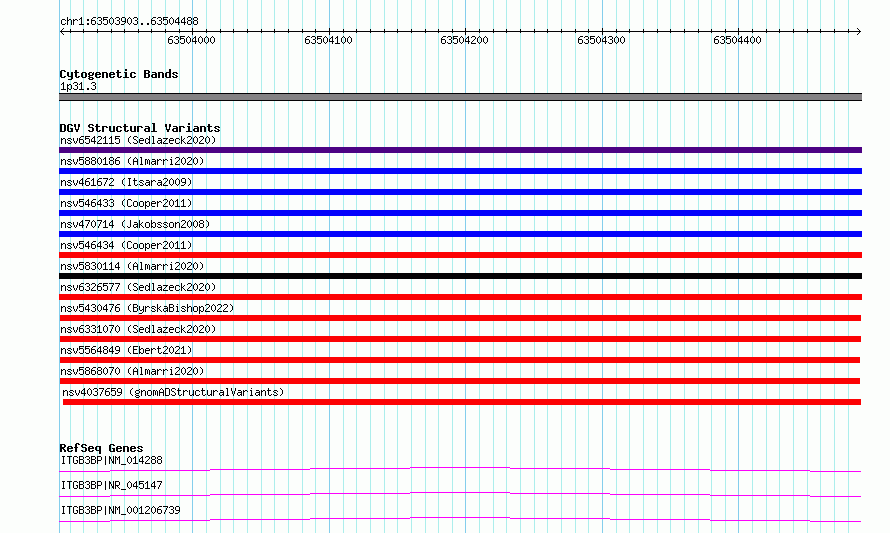
Task: Select the blue nsv470714 variant bar
Action: pyautogui.click(x=460, y=234)
